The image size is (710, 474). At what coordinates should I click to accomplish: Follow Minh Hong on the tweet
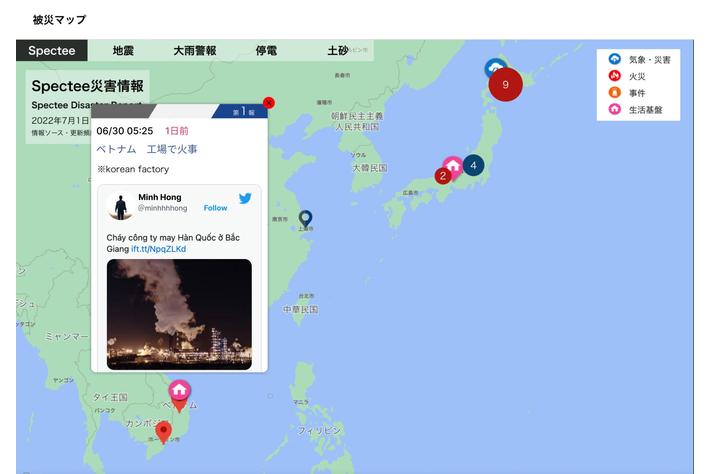point(215,208)
